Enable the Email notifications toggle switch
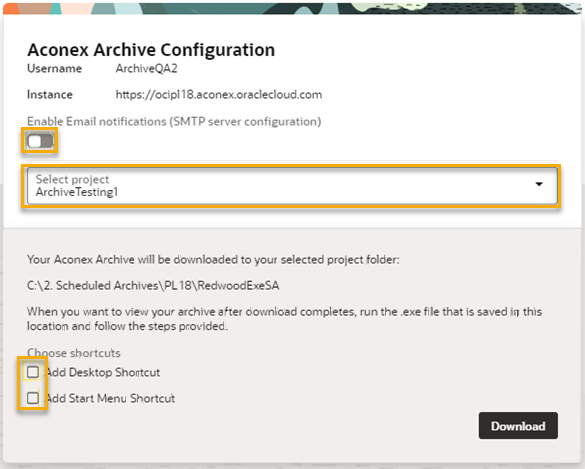Viewport: 585px width, 469px height. tap(40, 141)
